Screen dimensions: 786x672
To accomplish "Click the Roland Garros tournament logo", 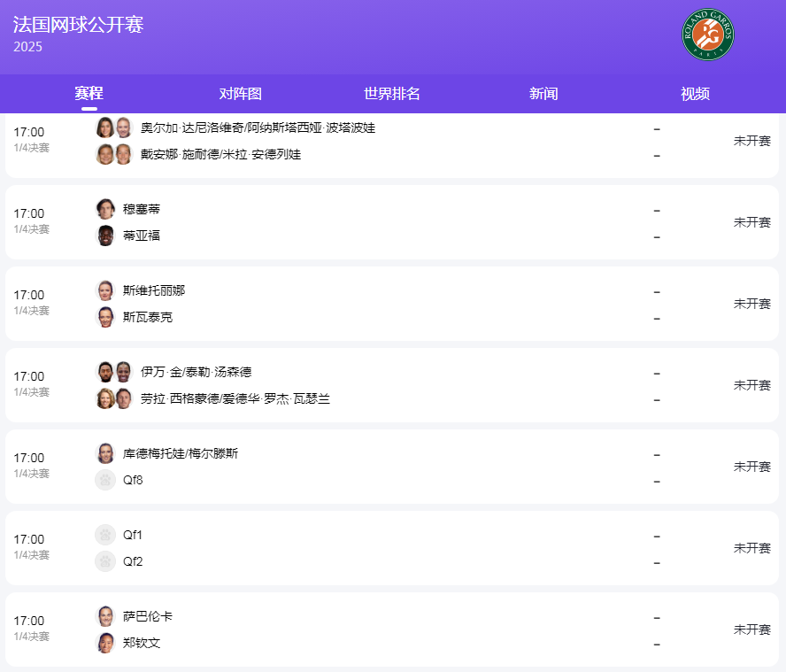I will point(708,35).
